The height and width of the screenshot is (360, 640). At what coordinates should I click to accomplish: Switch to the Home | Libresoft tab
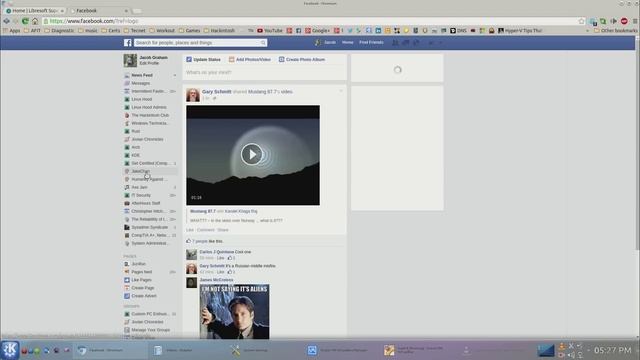[x=35, y=11]
